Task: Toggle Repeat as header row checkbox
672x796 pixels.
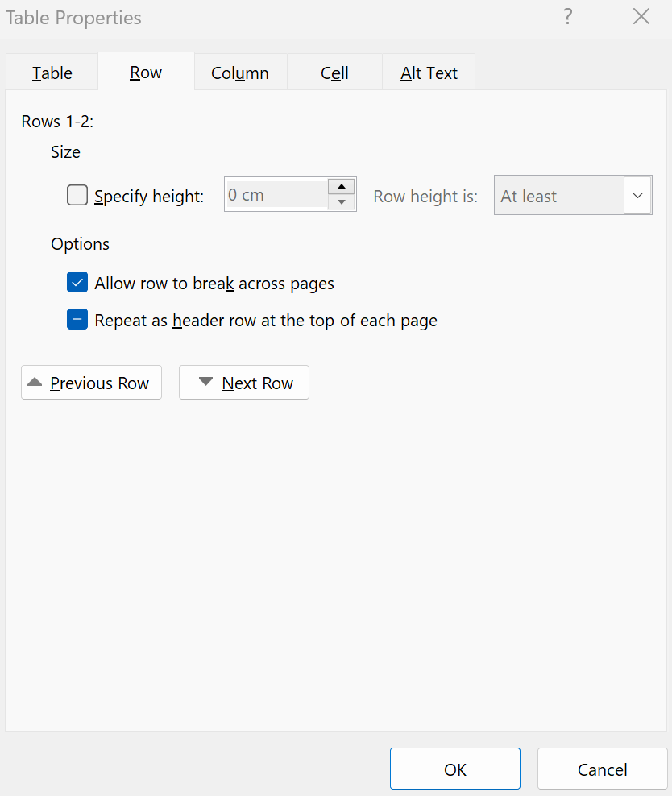Action: pos(77,321)
